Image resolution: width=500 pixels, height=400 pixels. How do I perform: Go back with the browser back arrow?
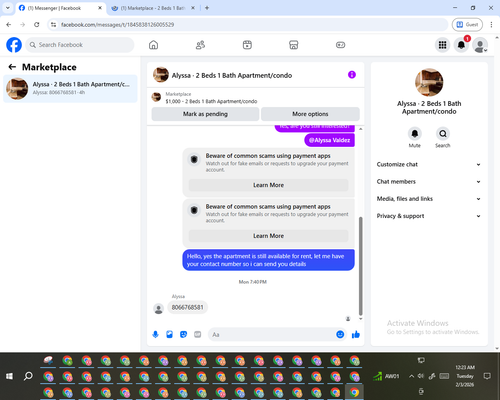pos(9,24)
